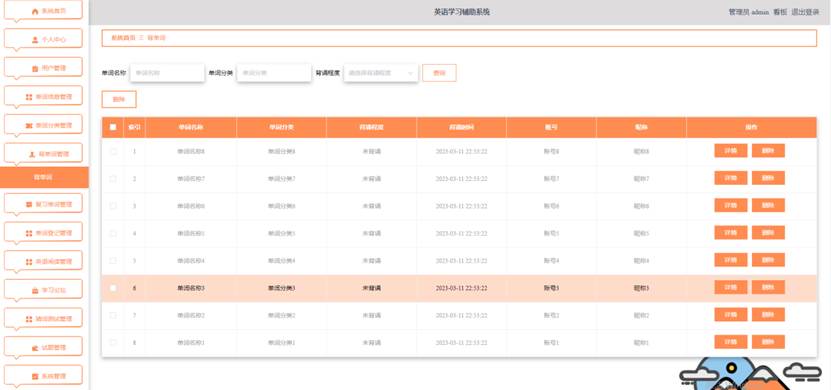
Task: Check the checkbox for row 单词名称1
Action: coord(113,342)
